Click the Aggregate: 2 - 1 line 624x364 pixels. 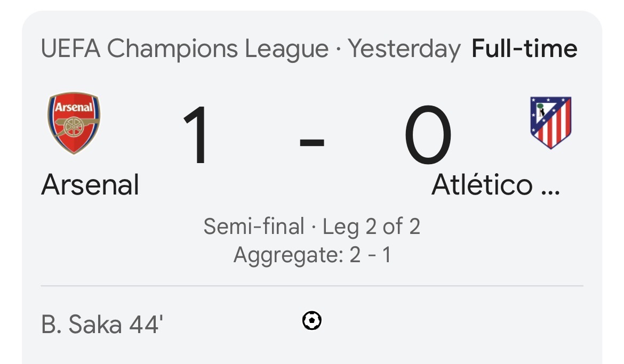tap(313, 255)
